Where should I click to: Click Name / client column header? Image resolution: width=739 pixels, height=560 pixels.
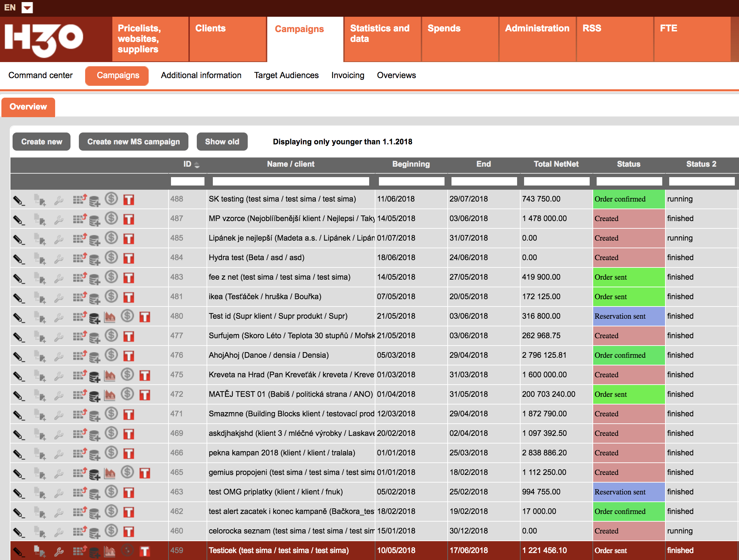[291, 164]
